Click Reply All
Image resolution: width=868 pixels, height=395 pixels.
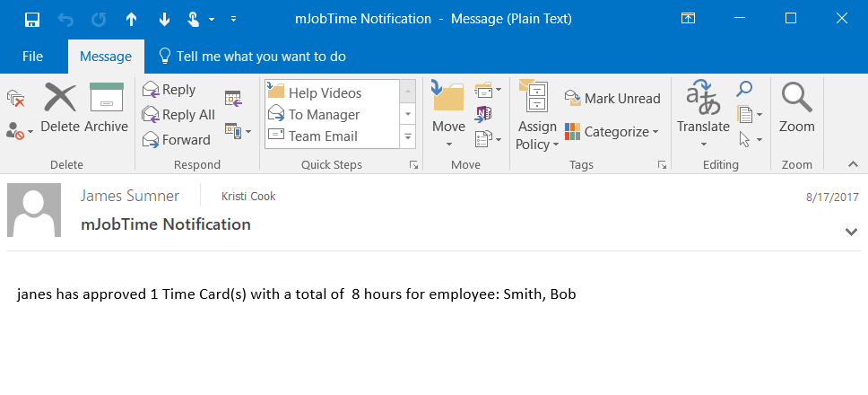point(178,115)
